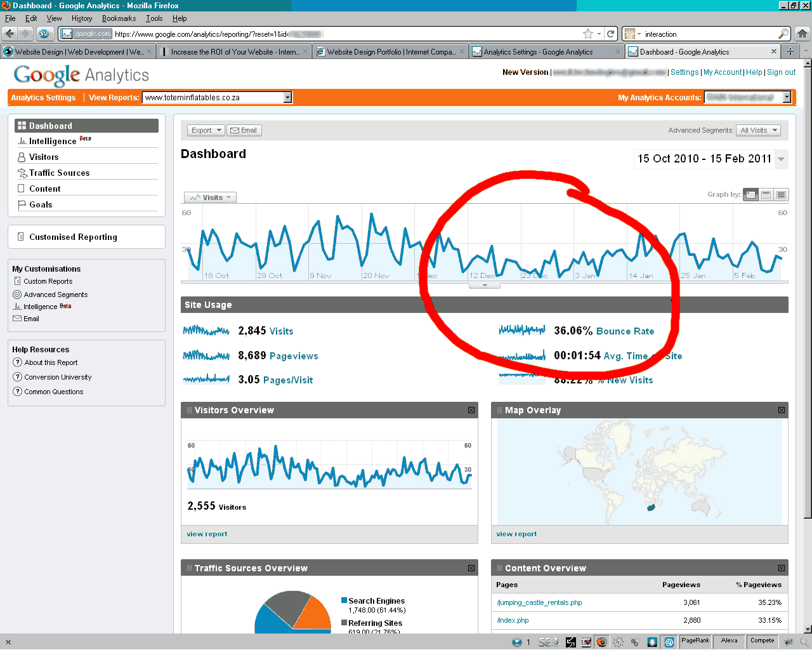Viewport: 812px width, 650px height.
Task: Click the StumbleUpon toolbar icon
Action: (44, 34)
